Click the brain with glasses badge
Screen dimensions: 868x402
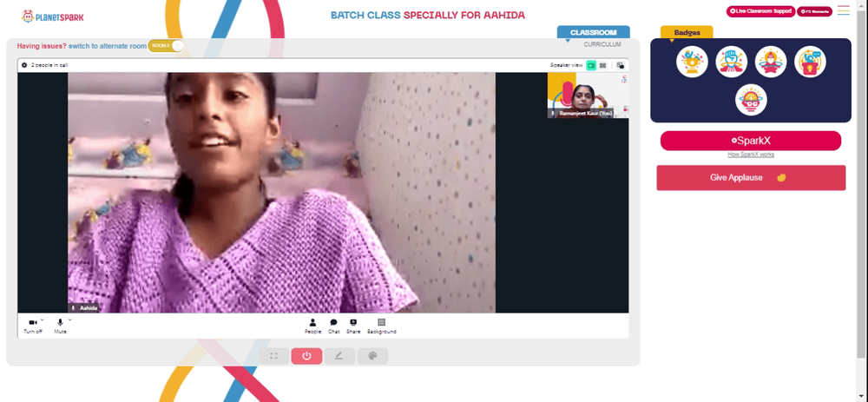tap(751, 100)
